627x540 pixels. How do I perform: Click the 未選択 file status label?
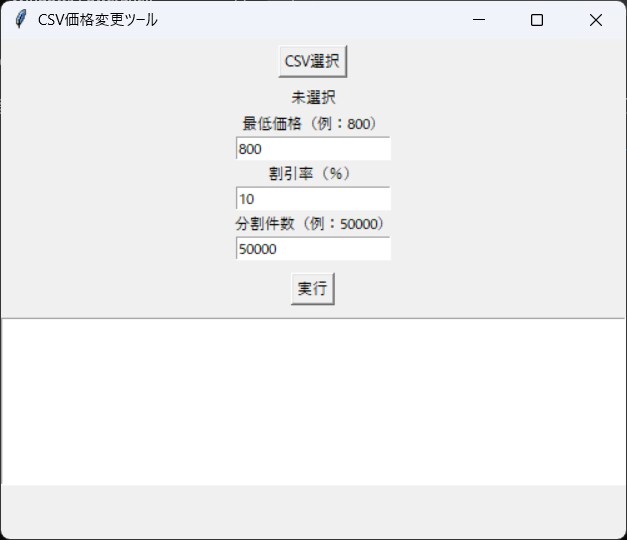pos(313,98)
